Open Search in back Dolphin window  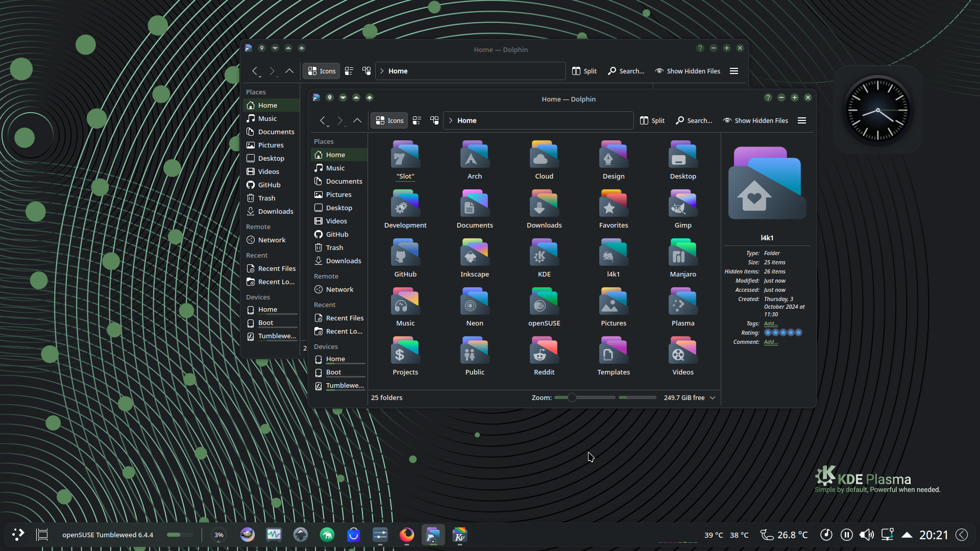click(x=626, y=71)
